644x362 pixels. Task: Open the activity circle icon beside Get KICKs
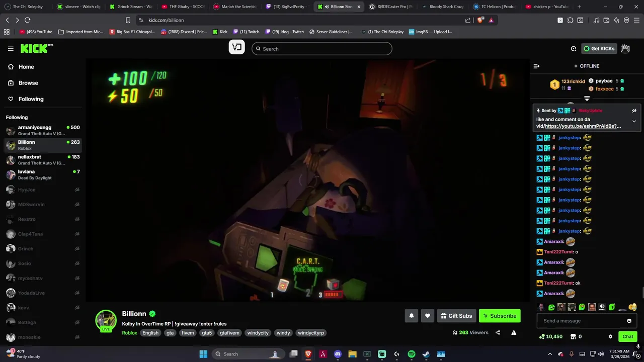point(574,49)
